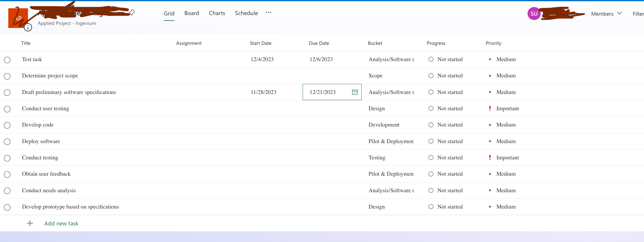
Task: Expand the Members dropdown
Action: click(606, 14)
